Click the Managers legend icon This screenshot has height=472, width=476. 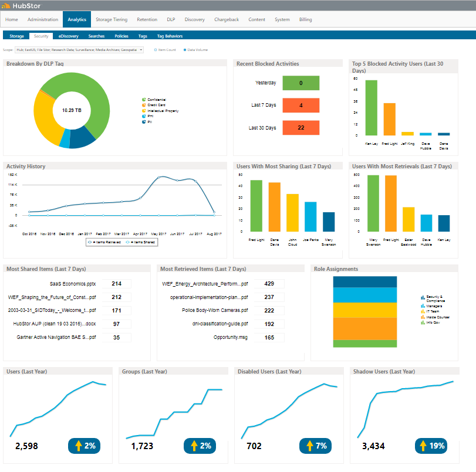pos(423,305)
